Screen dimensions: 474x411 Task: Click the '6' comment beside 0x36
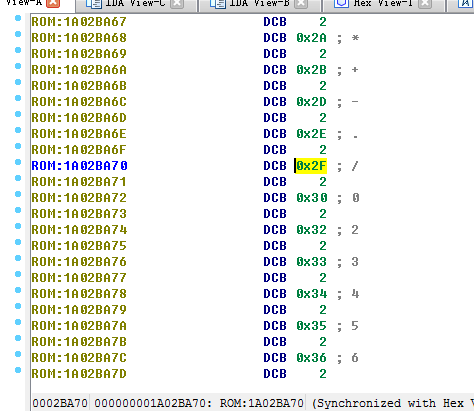point(355,358)
